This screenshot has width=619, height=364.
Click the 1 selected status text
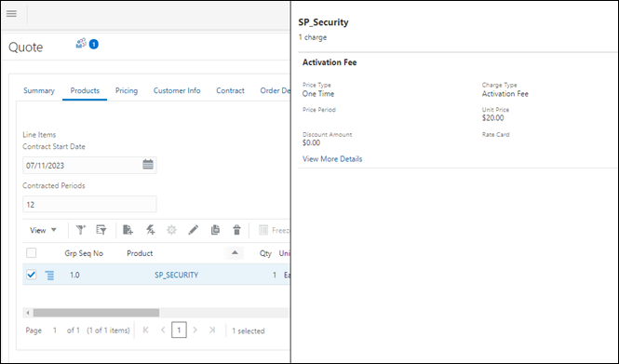(249, 330)
